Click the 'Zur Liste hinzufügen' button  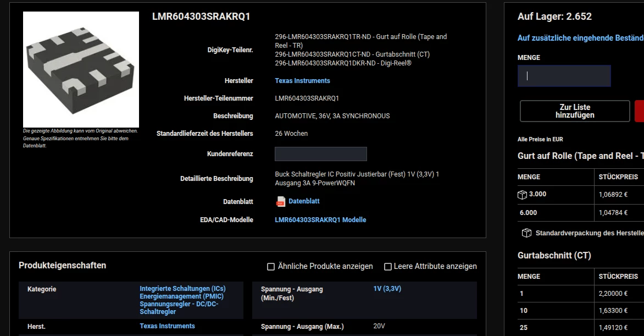(x=575, y=111)
